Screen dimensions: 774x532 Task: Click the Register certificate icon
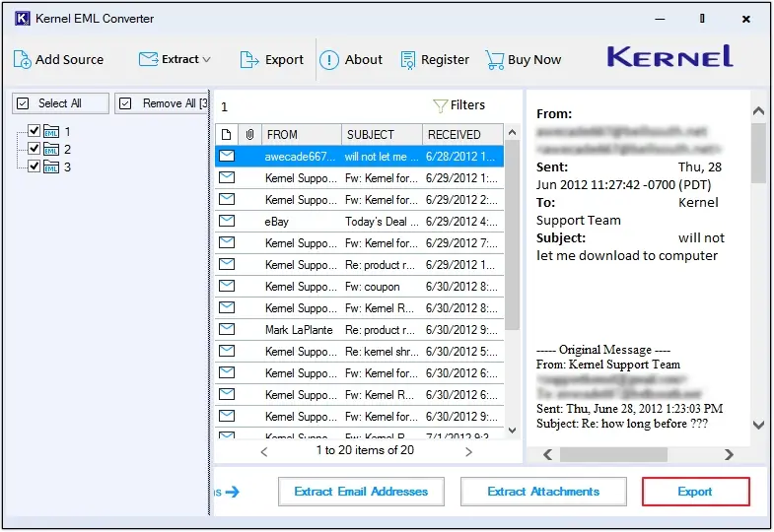pos(408,60)
